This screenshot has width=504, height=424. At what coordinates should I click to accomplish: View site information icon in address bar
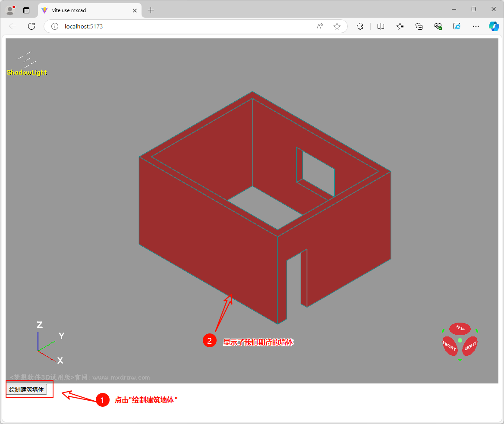point(55,26)
